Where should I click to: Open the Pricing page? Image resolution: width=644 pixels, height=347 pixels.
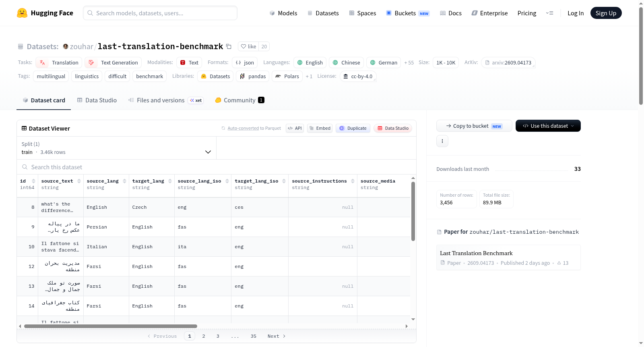point(527,13)
